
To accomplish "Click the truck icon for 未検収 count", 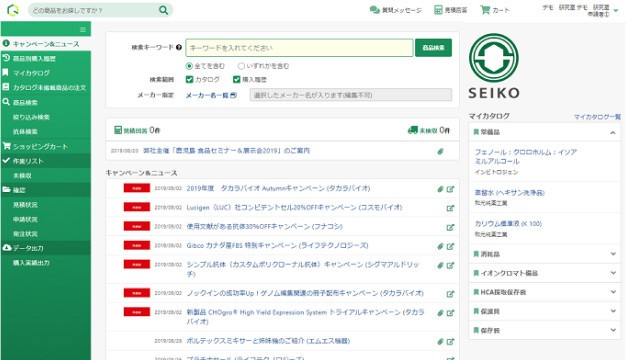I will click(412, 130).
